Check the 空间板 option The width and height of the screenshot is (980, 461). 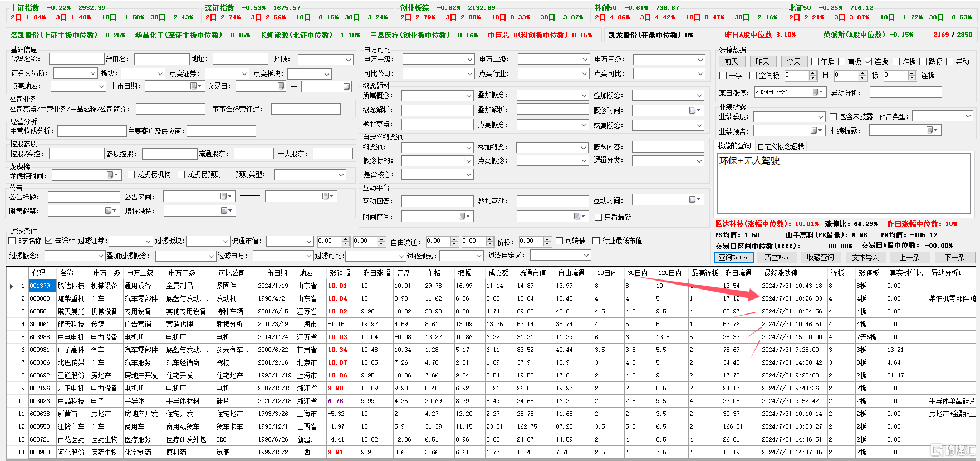pyautogui.click(x=753, y=75)
